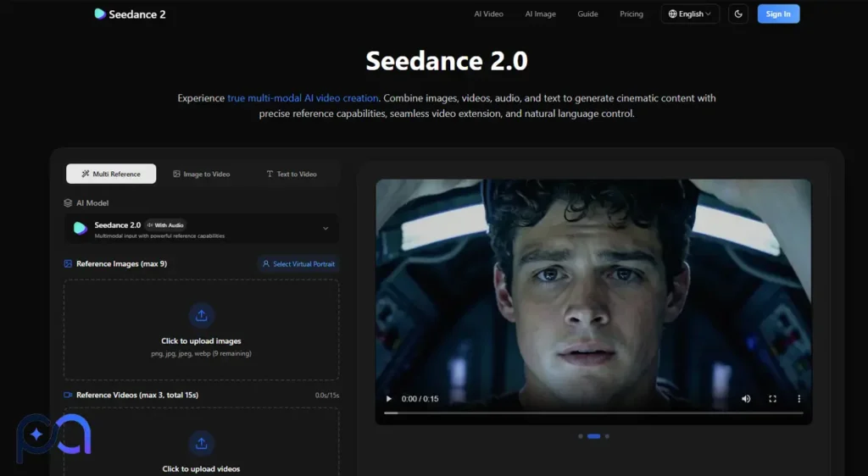Click the With Audio badge
Screen dimensions: 868x476
click(165, 225)
